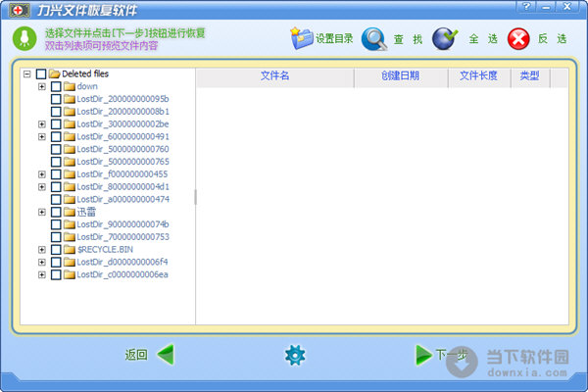588x392 pixels.
Task: Expand LostDir_8000000004d1 node
Action: 42,187
